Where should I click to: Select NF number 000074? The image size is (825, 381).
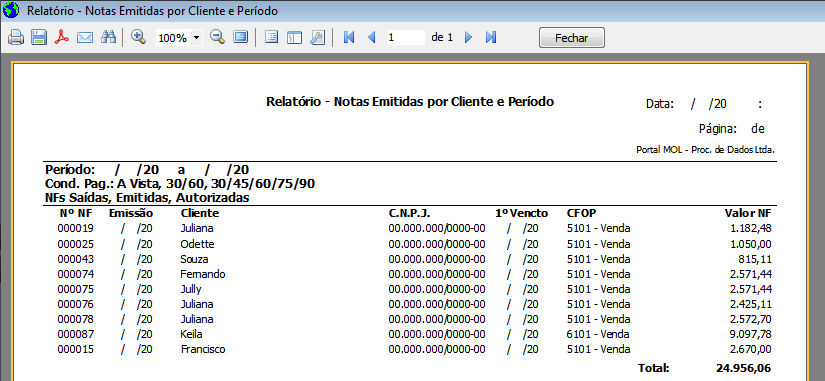point(75,274)
